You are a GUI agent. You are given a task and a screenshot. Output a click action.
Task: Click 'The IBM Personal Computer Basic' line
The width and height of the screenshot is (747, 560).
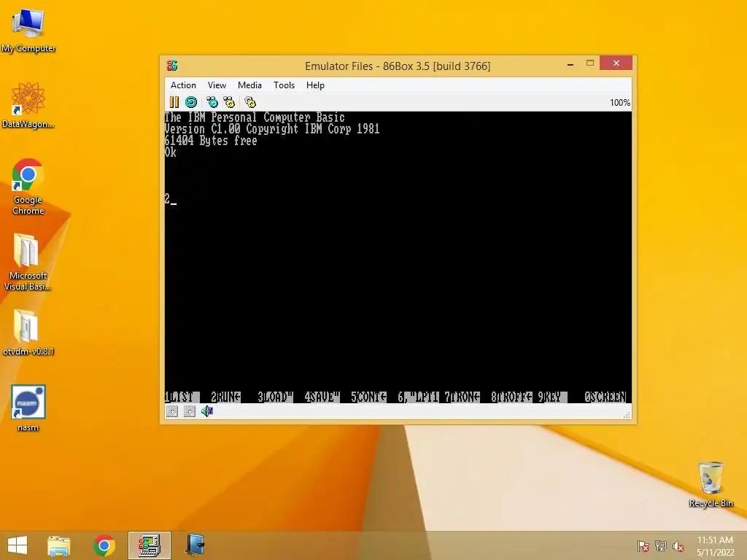pos(255,117)
